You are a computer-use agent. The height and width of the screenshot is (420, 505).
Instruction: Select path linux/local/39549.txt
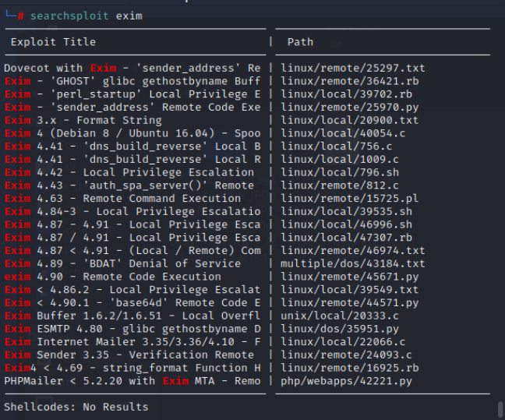click(349, 290)
